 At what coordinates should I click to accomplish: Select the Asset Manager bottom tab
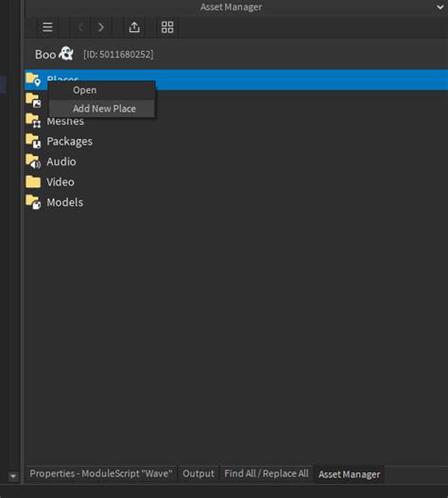(x=349, y=474)
